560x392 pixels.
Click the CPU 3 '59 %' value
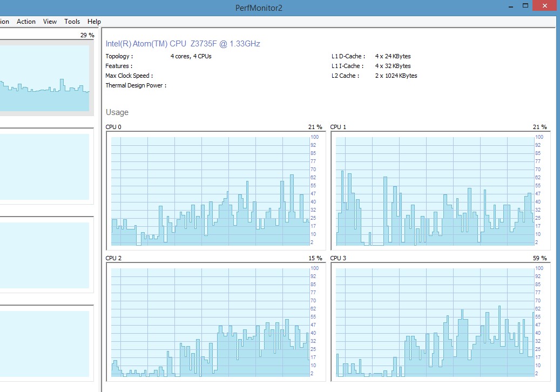point(539,258)
